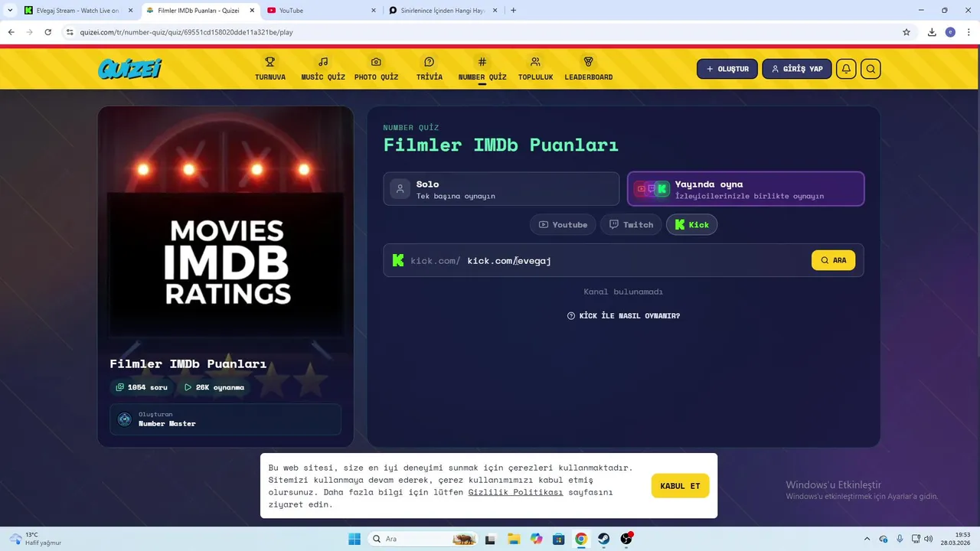980x551 pixels.
Task: Click the Kick icon in streaming mode card
Action: [x=662, y=189]
